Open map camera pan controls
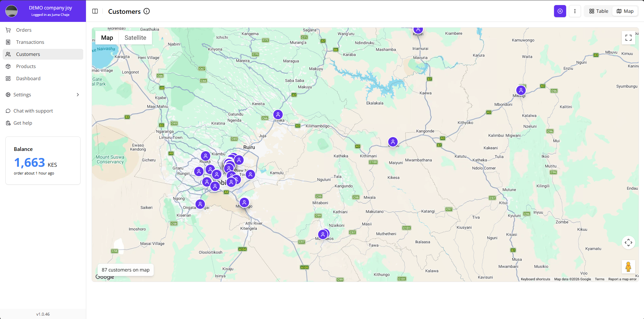Image resolution: width=644 pixels, height=319 pixels. 628,243
